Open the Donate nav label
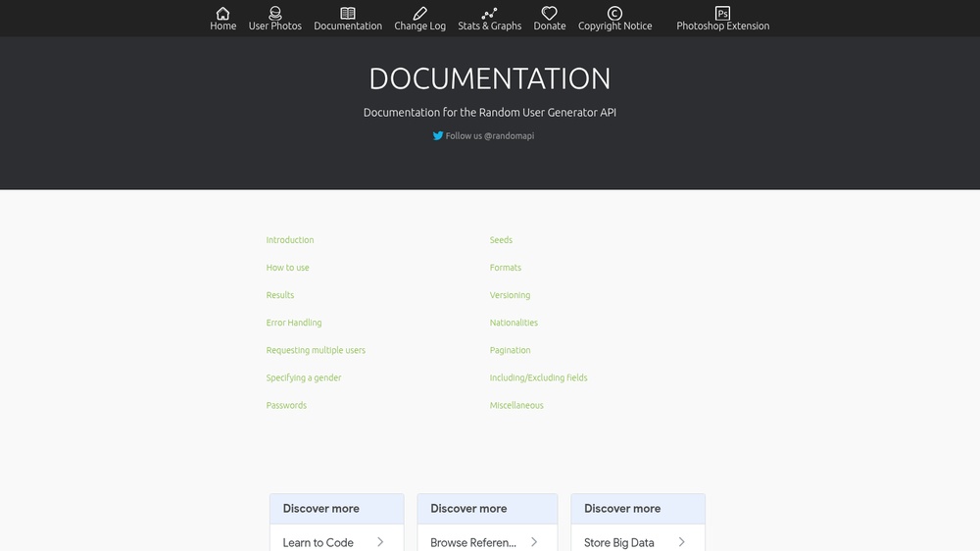This screenshot has width=980, height=551. tap(550, 25)
